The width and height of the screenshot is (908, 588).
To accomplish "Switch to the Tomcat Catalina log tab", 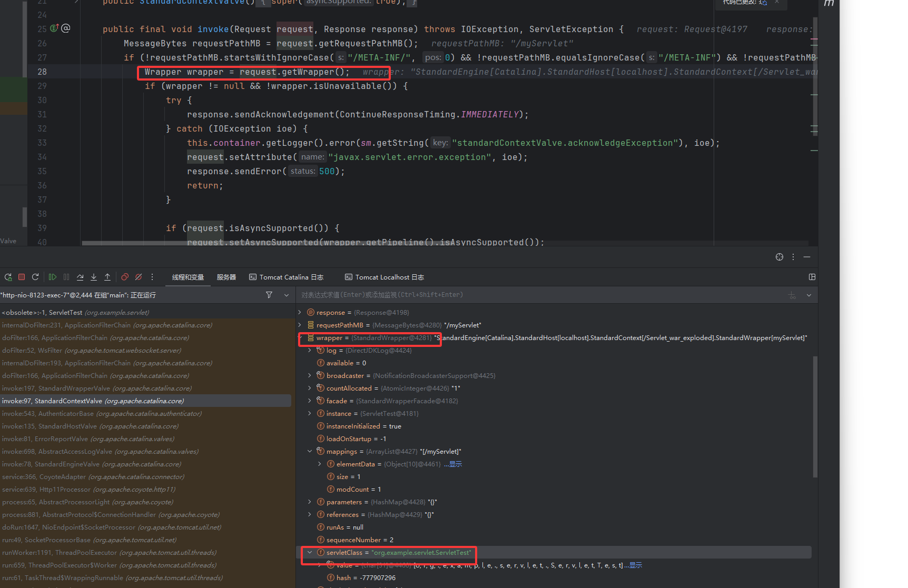I will click(x=286, y=277).
